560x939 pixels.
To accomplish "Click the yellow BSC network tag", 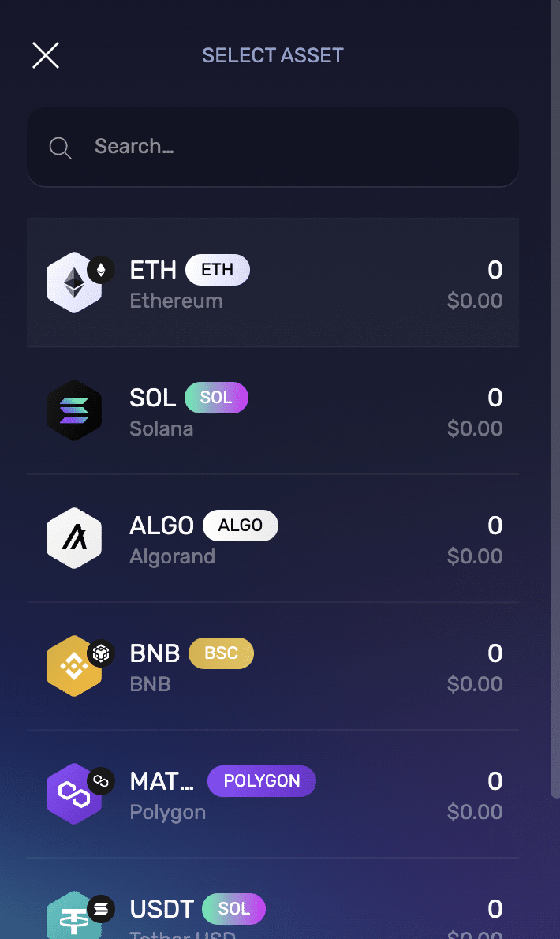I will click(221, 653).
